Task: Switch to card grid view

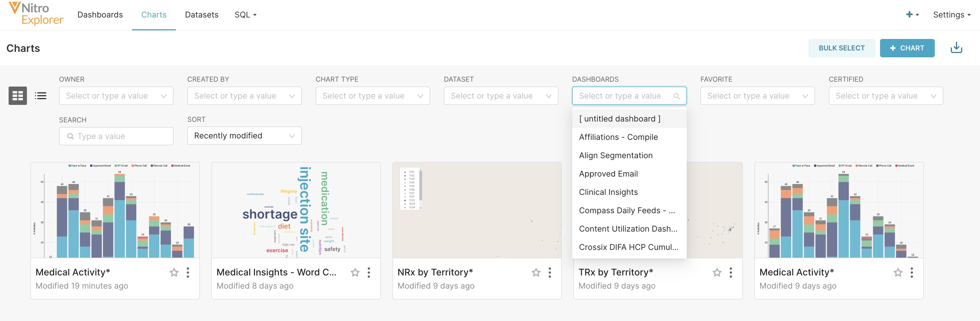Action: [17, 95]
